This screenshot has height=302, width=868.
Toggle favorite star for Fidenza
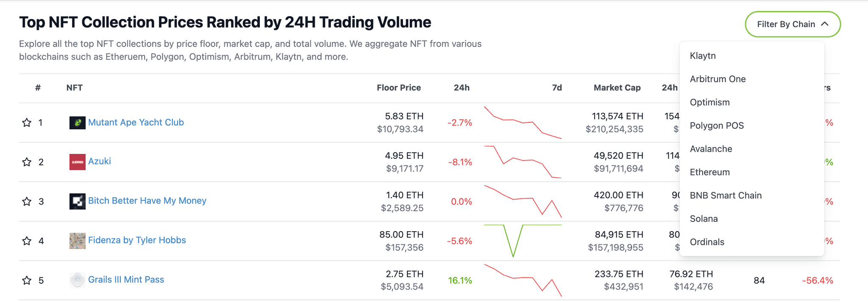[26, 240]
